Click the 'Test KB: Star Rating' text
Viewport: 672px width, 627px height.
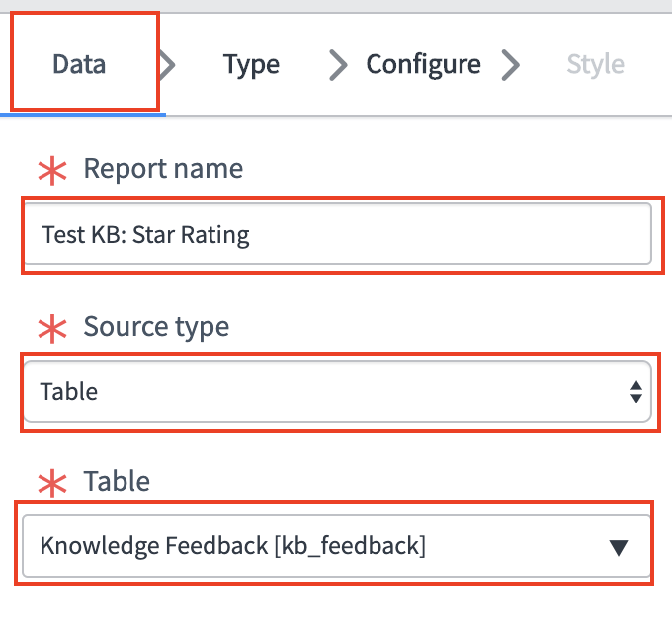(x=145, y=235)
